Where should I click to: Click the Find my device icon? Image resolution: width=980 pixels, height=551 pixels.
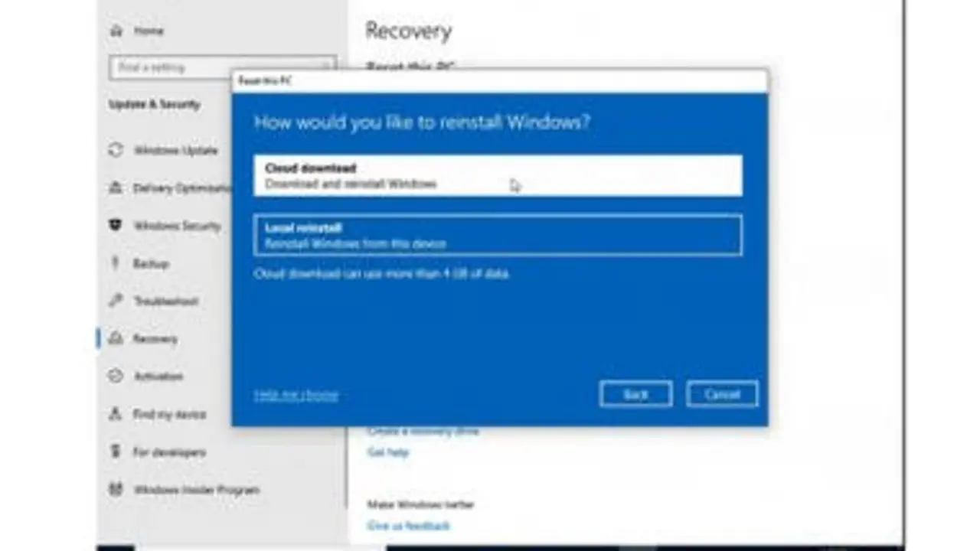tap(116, 414)
